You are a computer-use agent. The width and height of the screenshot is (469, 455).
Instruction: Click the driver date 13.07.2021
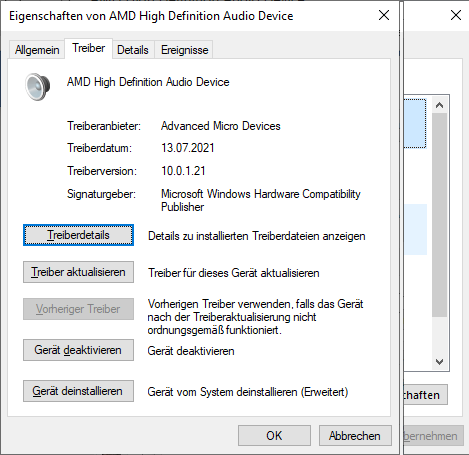pyautogui.click(x=188, y=148)
